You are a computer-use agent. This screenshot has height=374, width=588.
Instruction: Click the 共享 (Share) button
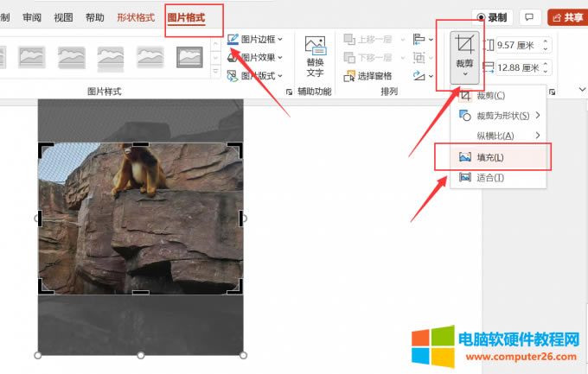tap(566, 17)
